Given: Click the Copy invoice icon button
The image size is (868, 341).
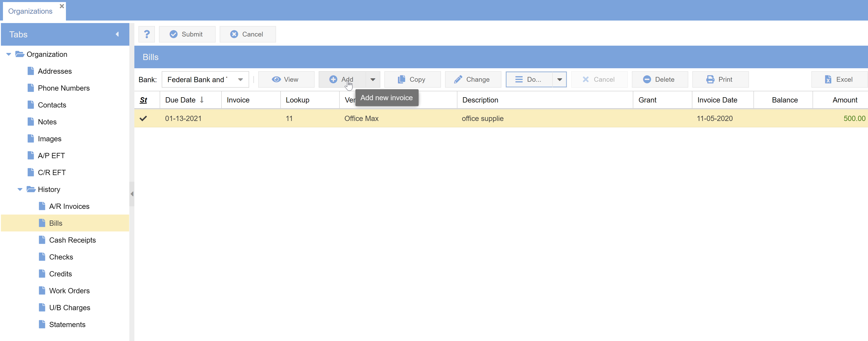Looking at the screenshot, I should [412, 79].
